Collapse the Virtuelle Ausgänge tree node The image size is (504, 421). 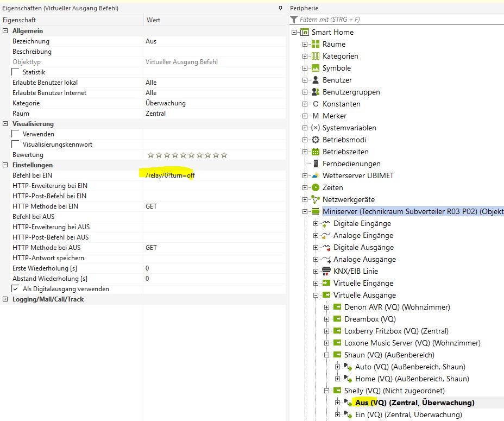pyautogui.click(x=316, y=295)
